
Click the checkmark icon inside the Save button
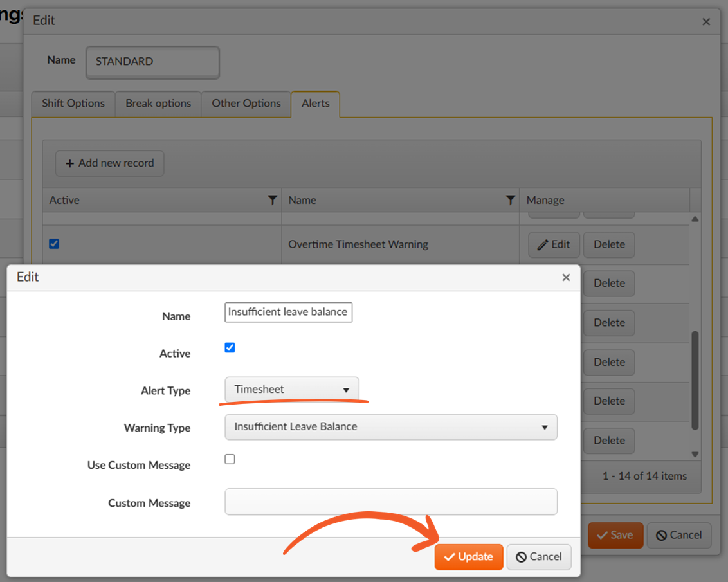pos(603,535)
